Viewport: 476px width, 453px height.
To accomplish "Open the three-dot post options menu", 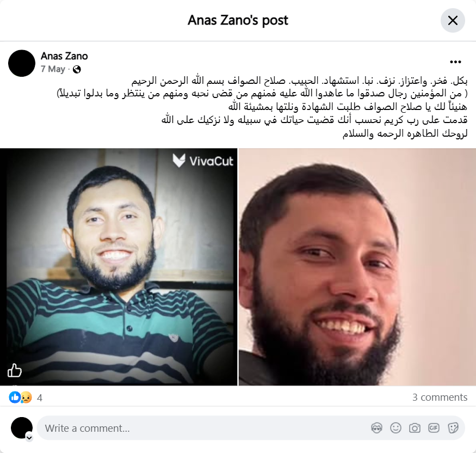I will tap(455, 62).
